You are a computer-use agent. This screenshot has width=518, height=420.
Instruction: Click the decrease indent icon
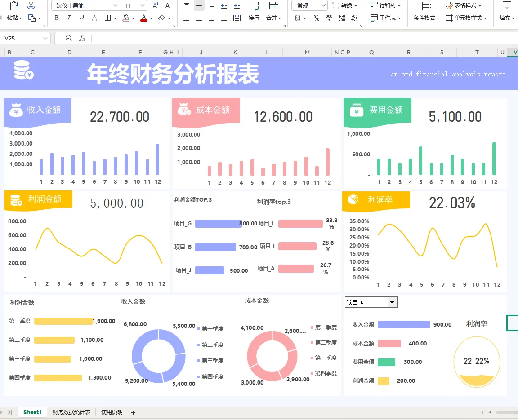pyautogui.click(x=224, y=5)
